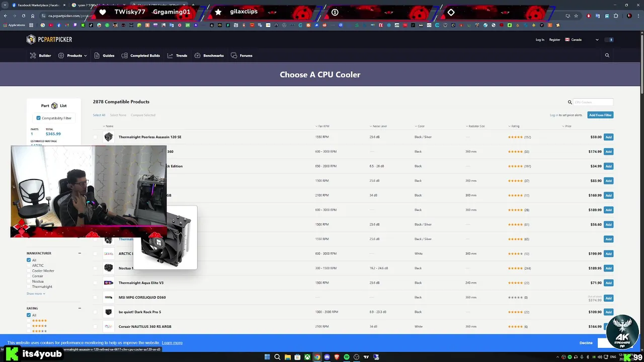
Task: Filter by ARCTIC manufacturer
Action: click(29, 265)
